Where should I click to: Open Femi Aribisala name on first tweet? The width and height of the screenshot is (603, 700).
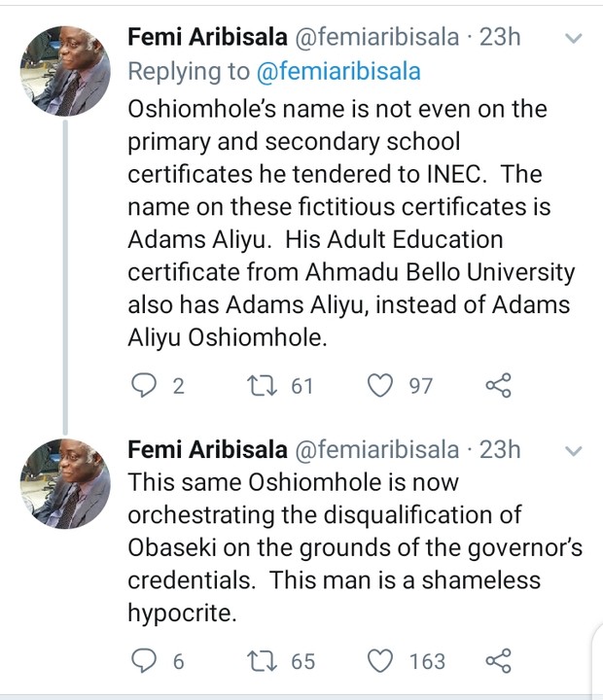coord(207,38)
